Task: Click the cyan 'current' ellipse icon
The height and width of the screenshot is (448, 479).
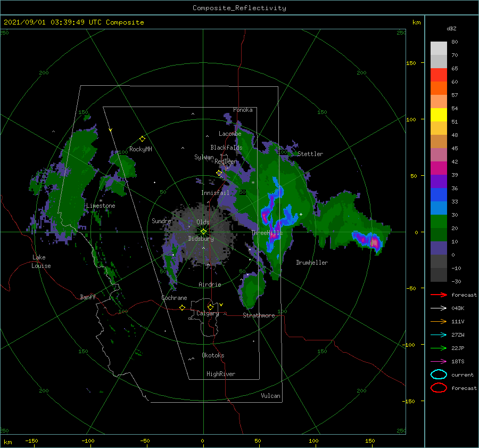Action: coord(439,374)
